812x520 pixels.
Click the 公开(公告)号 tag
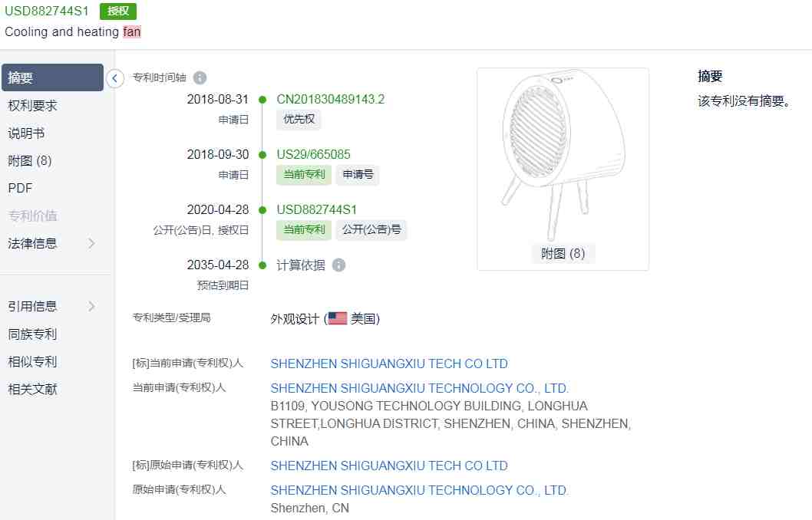point(371,230)
